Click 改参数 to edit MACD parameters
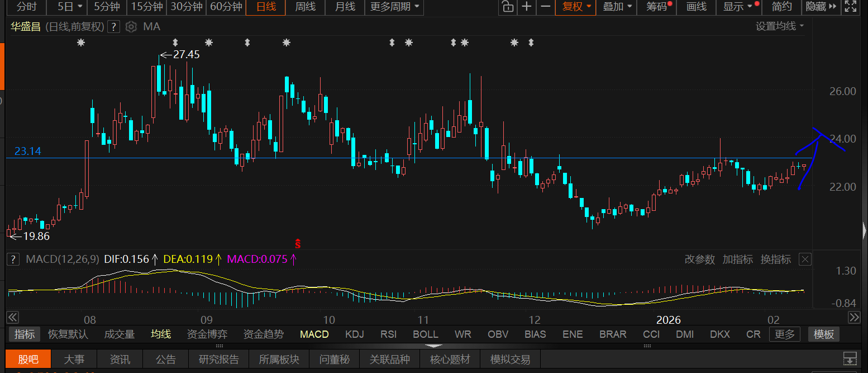The height and width of the screenshot is (373, 868). (699, 259)
